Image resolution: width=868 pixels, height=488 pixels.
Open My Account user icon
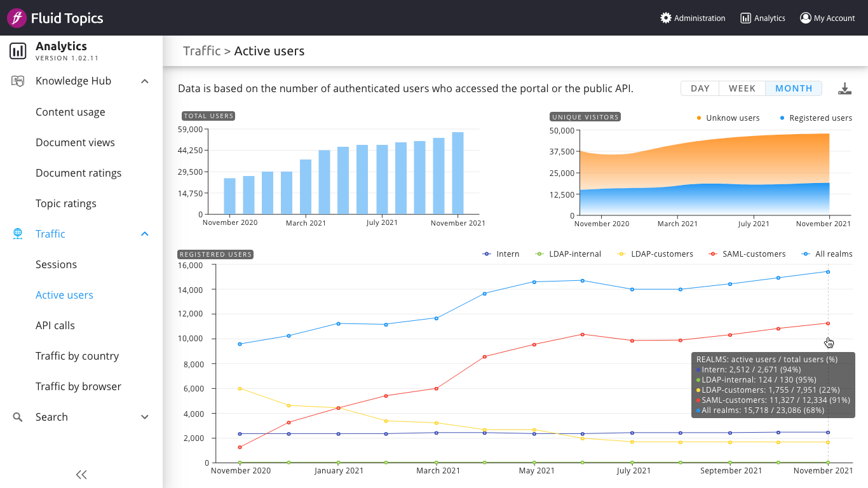click(x=806, y=18)
